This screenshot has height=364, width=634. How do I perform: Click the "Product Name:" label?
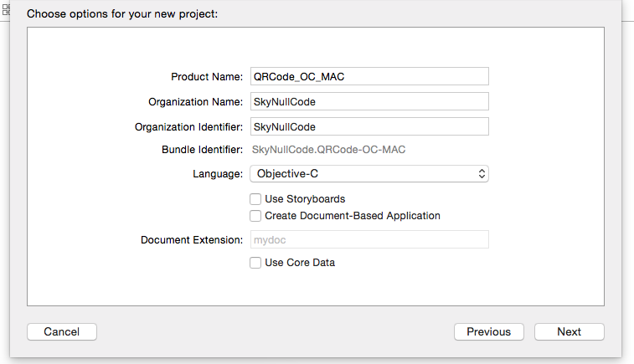pyautogui.click(x=207, y=77)
